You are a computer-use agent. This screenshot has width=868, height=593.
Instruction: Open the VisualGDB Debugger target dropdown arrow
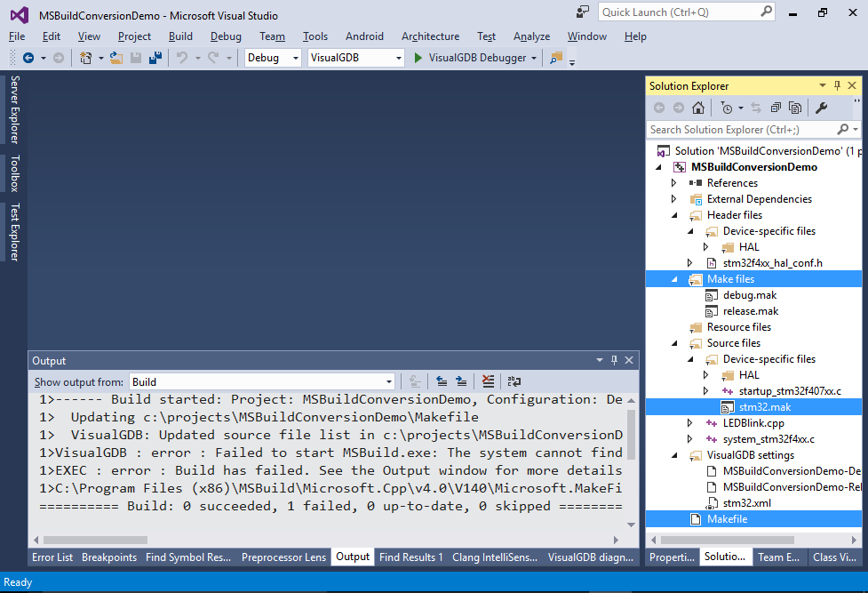(534, 58)
